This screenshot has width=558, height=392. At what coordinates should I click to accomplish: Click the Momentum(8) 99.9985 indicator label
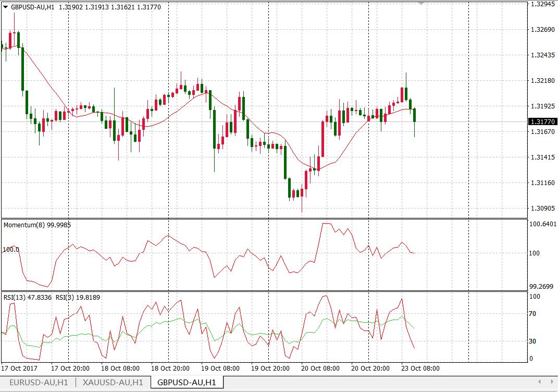coord(37,225)
